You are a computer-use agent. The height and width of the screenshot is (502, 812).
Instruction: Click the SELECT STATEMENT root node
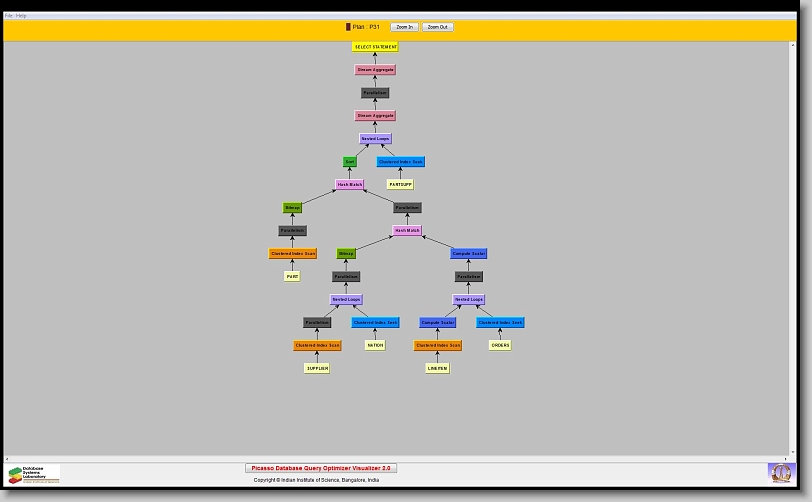(x=375, y=47)
